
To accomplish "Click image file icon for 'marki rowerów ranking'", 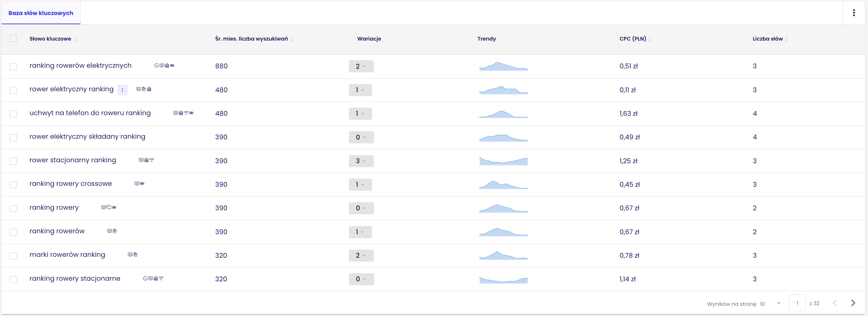I will click(136, 255).
